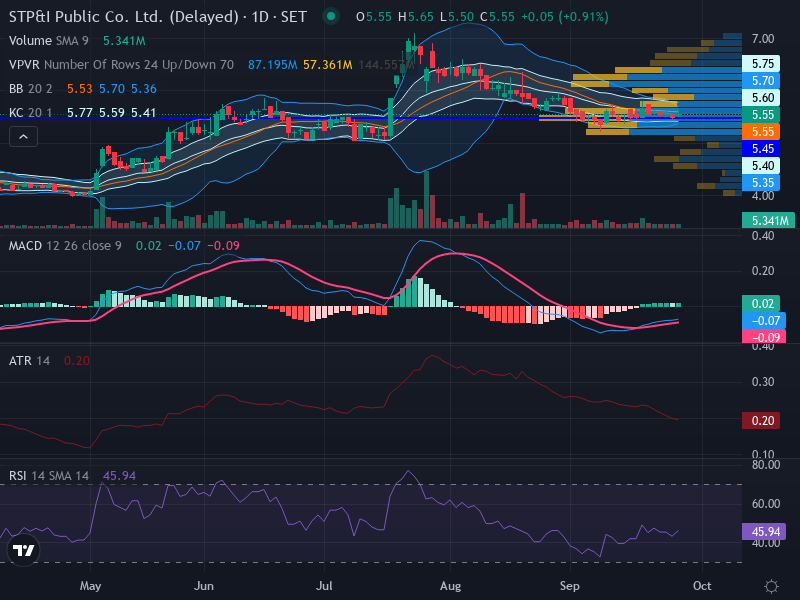Click the 87.195M VPVR up volume value
This screenshot has height=600, width=800.
[x=272, y=65]
